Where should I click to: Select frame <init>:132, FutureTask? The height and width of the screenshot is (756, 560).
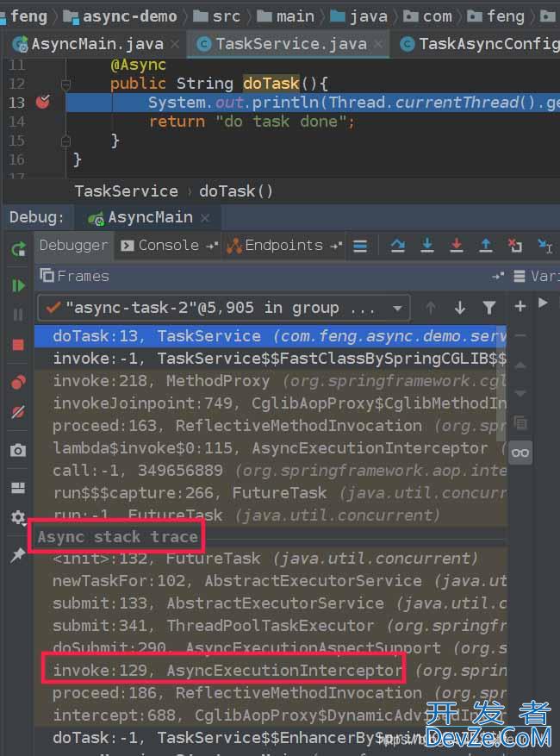271,559
